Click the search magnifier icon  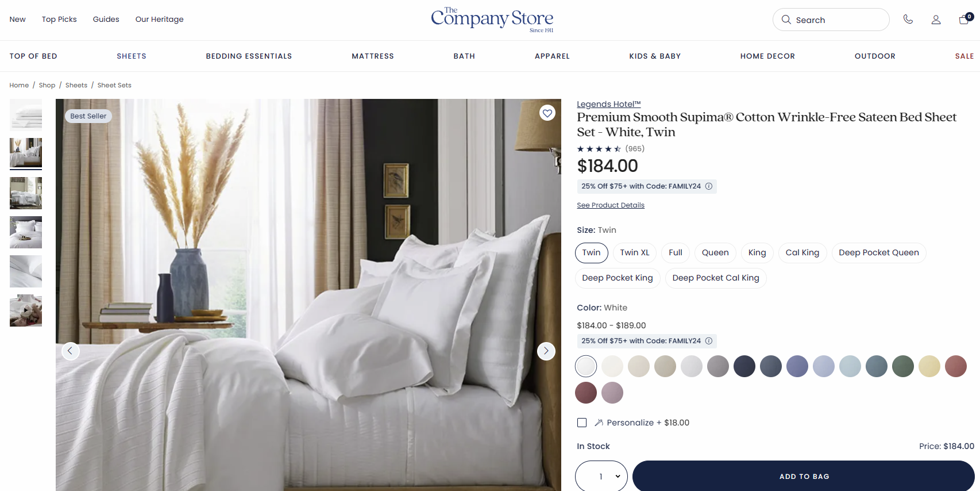click(x=786, y=20)
